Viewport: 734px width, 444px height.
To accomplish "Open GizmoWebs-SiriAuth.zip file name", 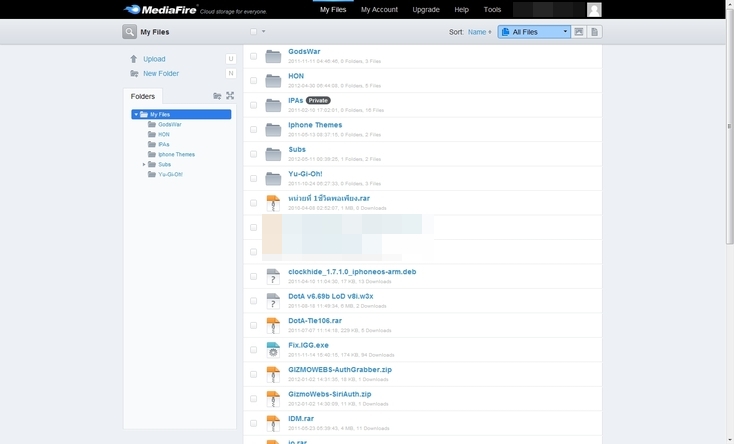I will [330, 394].
